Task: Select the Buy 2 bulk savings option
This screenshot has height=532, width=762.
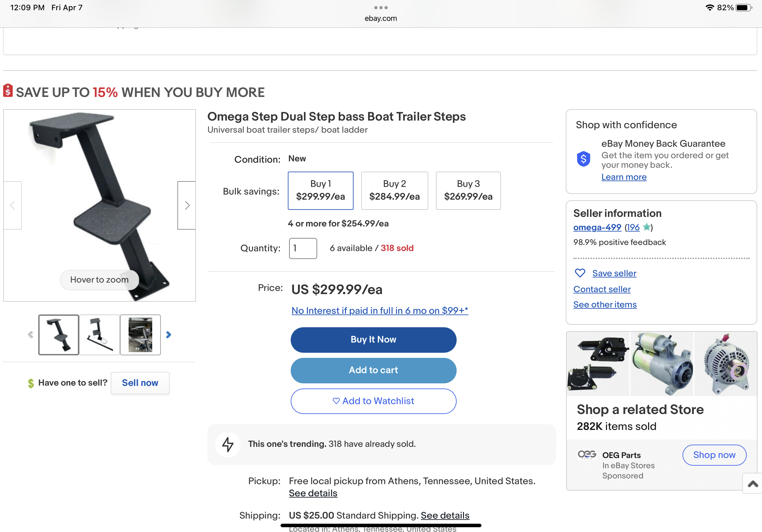Action: [394, 190]
